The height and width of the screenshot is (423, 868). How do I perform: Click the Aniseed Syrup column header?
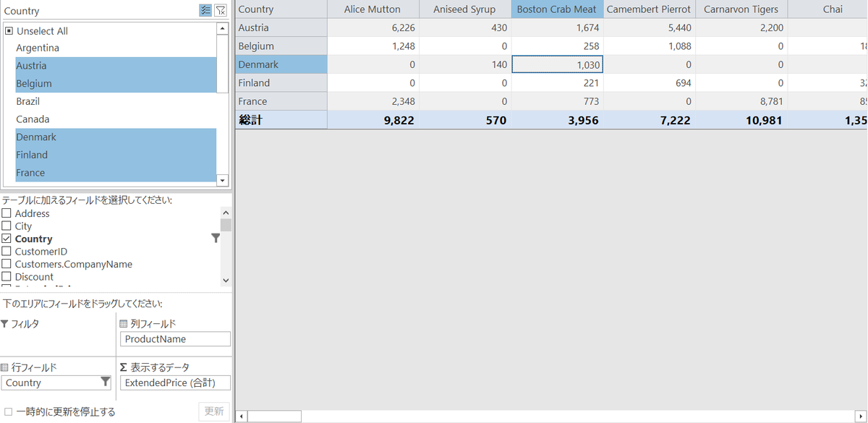coord(465,9)
